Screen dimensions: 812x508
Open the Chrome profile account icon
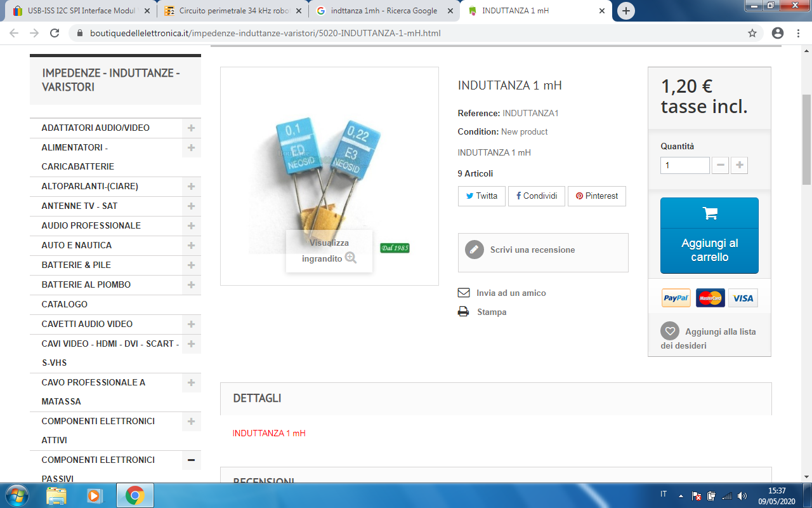778,33
